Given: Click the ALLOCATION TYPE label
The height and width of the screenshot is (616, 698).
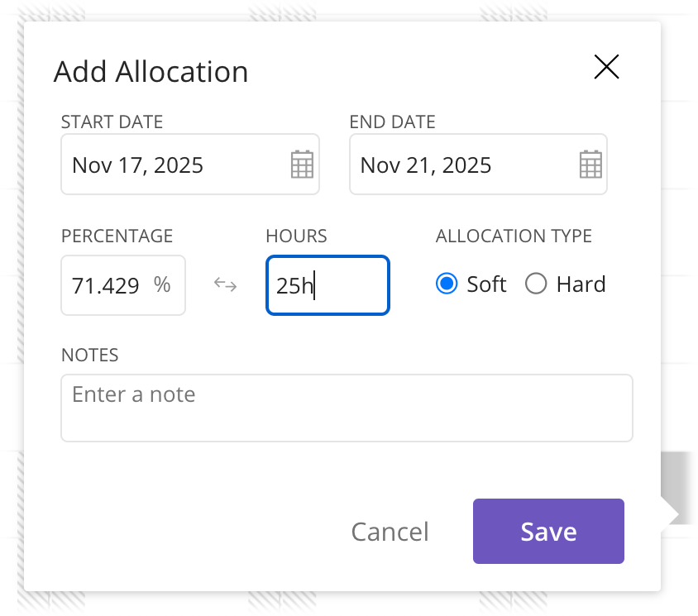Looking at the screenshot, I should coord(514,236).
